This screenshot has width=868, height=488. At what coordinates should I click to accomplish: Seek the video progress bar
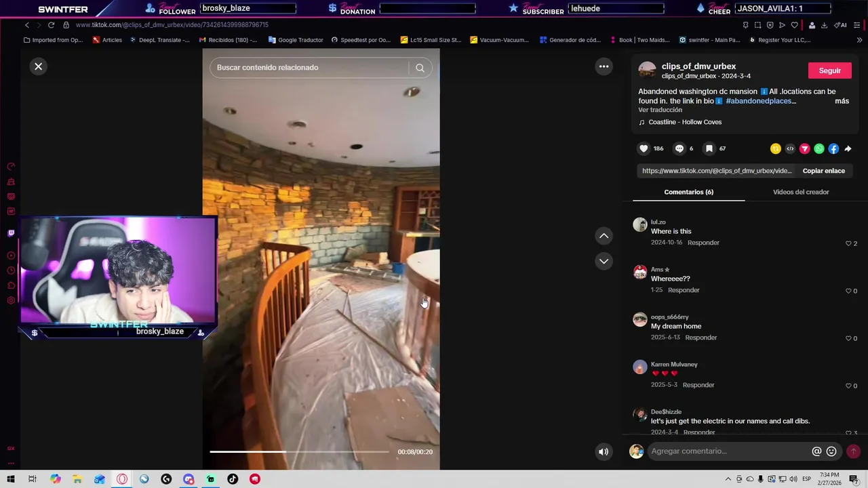coord(299,451)
